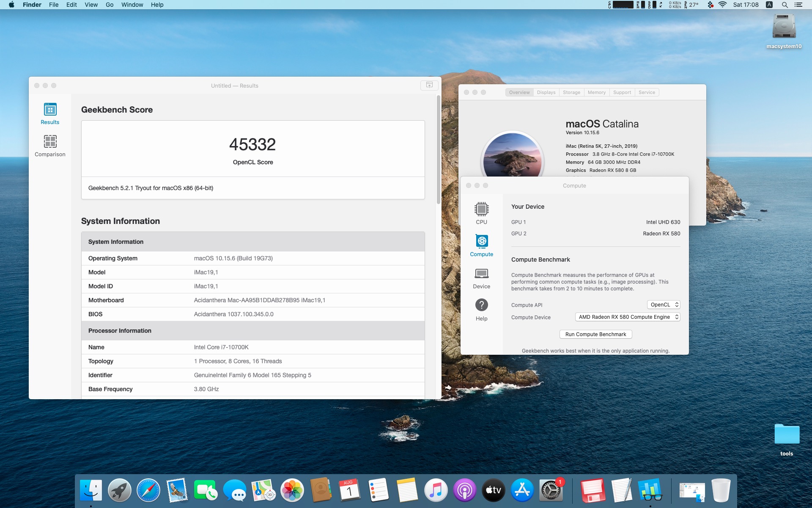This screenshot has width=812, height=508.
Task: Click Run Compute Benchmark button
Action: click(595, 334)
